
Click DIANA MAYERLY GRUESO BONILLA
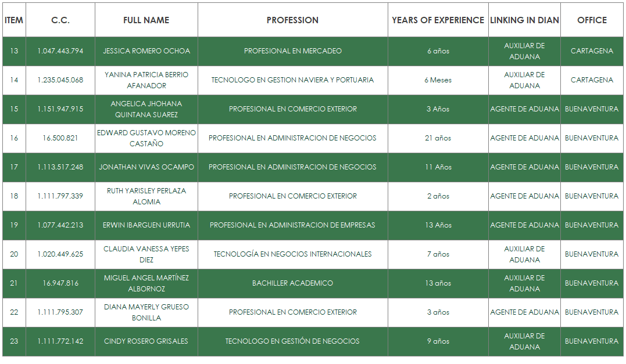pos(146,312)
